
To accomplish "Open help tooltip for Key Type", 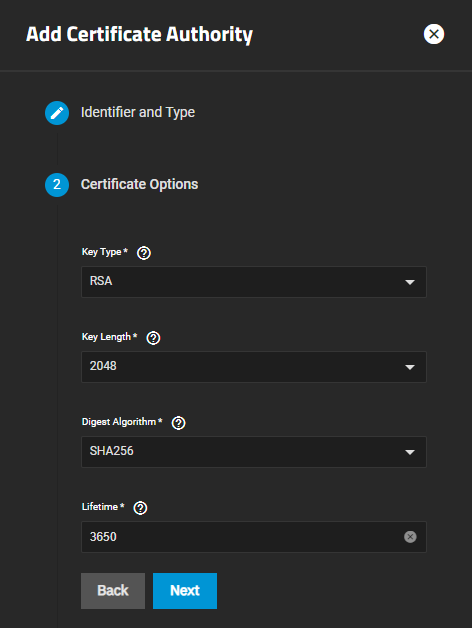I will tap(144, 253).
